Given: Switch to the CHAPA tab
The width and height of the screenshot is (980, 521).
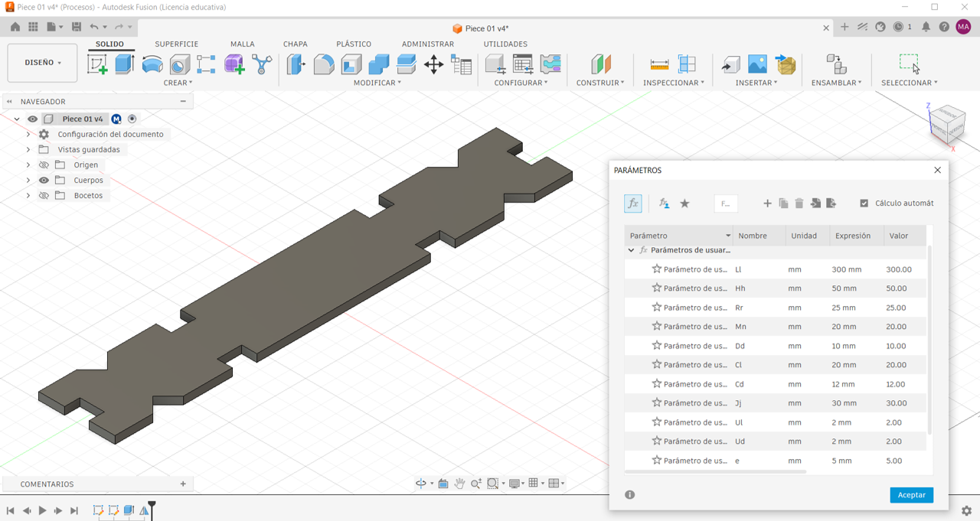Looking at the screenshot, I should 296,44.
